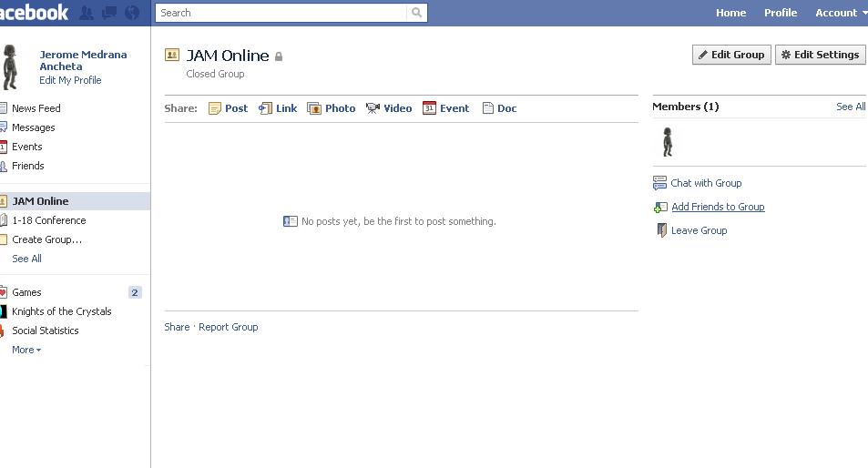This screenshot has width=868, height=468.
Task: Click the profile avatar in left sidebar
Action: pyautogui.click(x=10, y=67)
